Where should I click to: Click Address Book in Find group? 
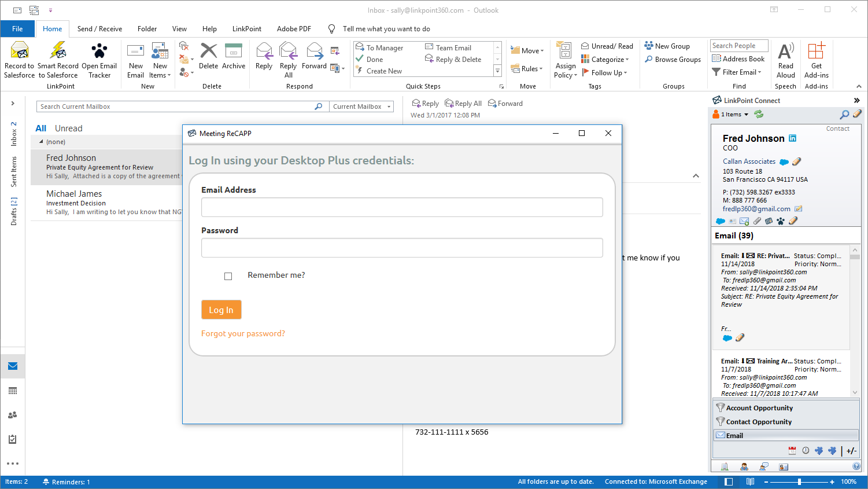click(x=738, y=59)
